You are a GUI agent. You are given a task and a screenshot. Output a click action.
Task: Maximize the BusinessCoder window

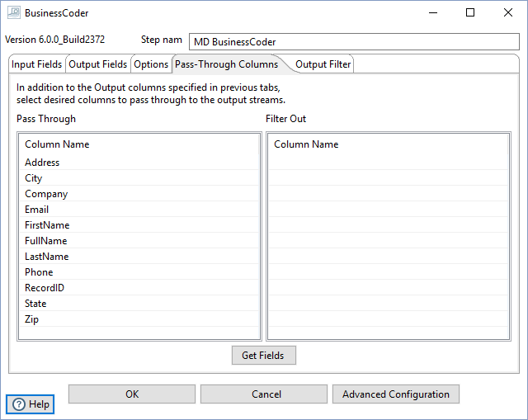(469, 13)
